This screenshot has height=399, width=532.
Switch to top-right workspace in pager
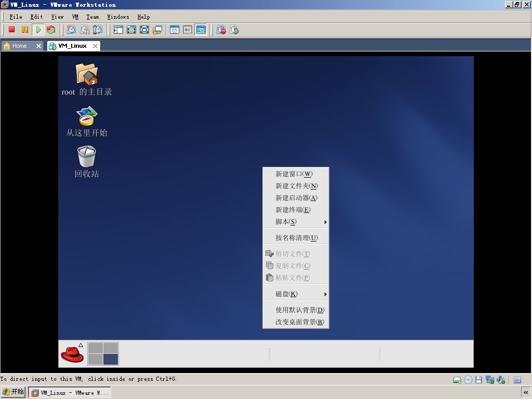(111, 348)
